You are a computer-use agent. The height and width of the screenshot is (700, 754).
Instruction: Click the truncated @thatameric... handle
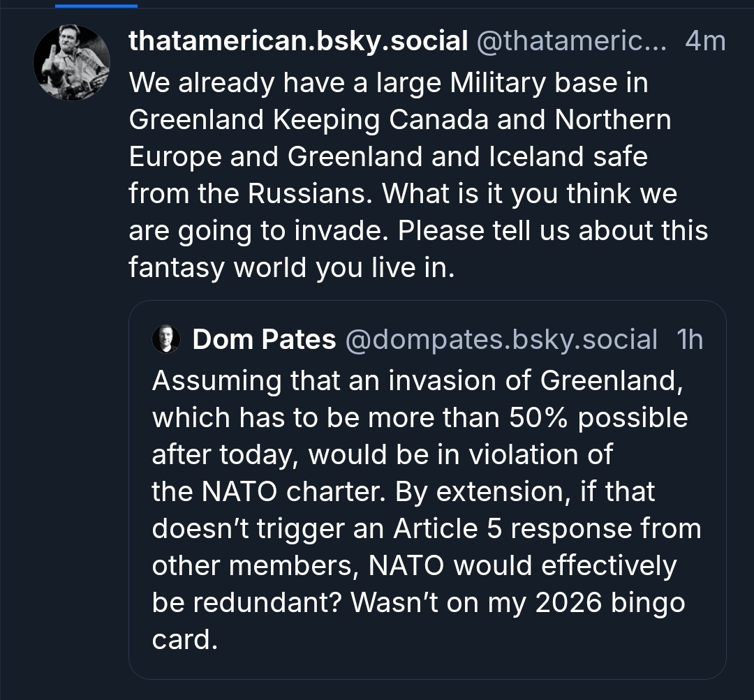pos(570,42)
